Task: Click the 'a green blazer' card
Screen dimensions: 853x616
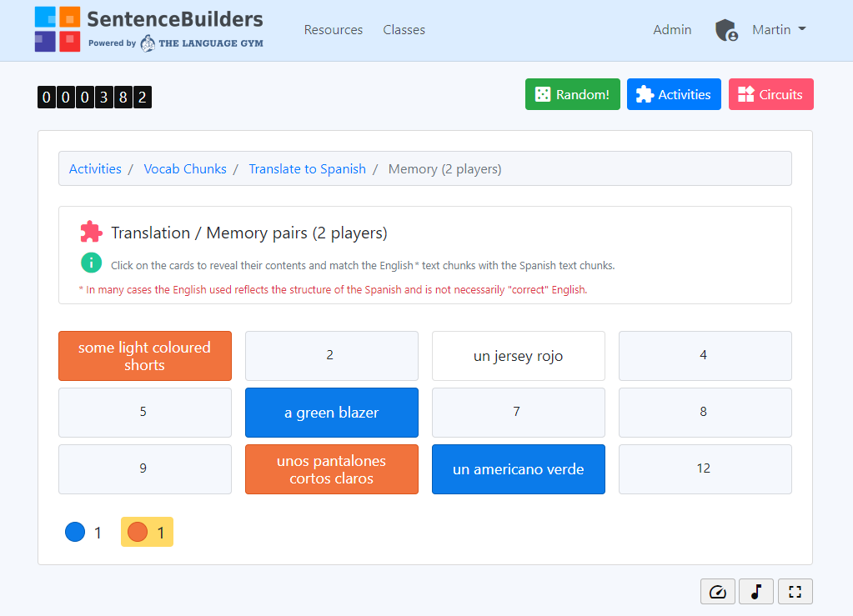Action: point(331,413)
